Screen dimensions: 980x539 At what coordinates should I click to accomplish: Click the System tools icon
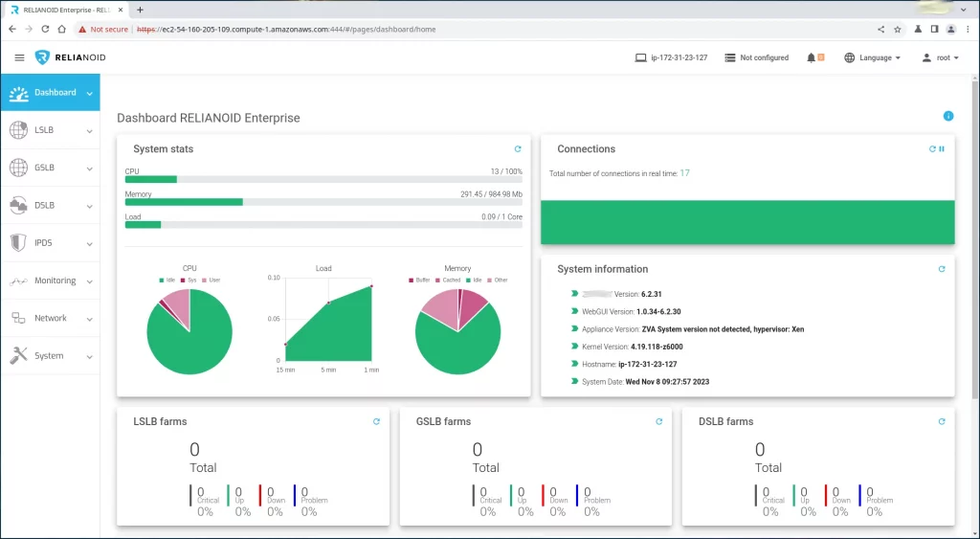coord(19,356)
